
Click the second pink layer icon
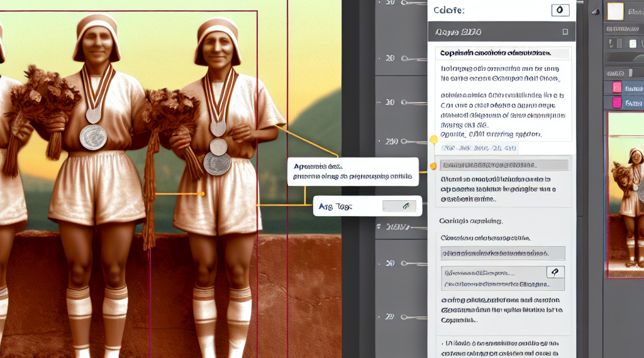click(x=617, y=103)
